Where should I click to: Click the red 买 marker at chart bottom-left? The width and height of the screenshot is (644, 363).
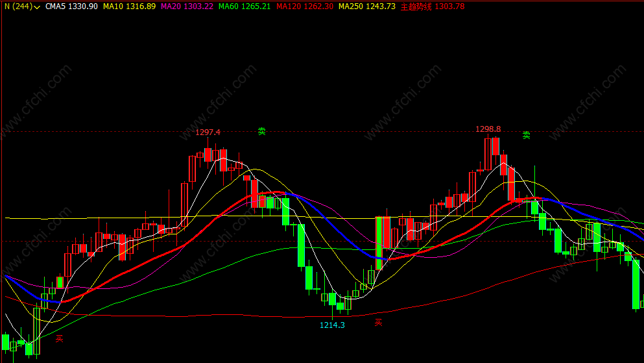click(60, 339)
